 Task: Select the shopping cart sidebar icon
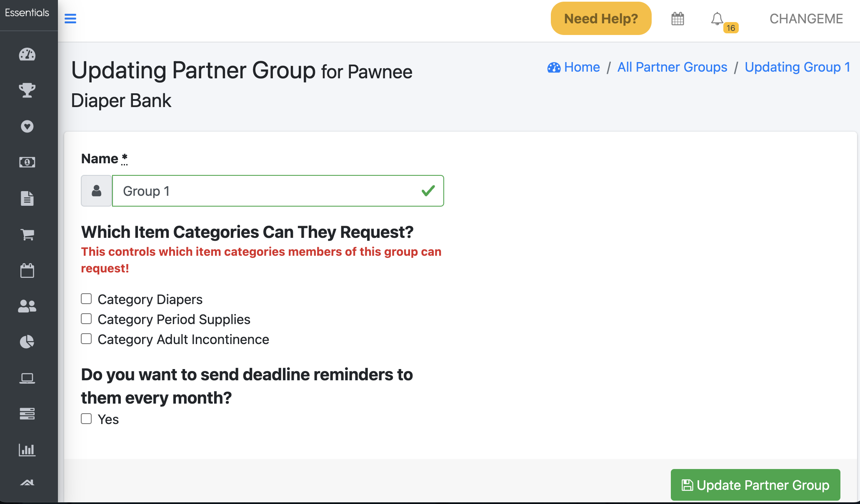point(27,235)
